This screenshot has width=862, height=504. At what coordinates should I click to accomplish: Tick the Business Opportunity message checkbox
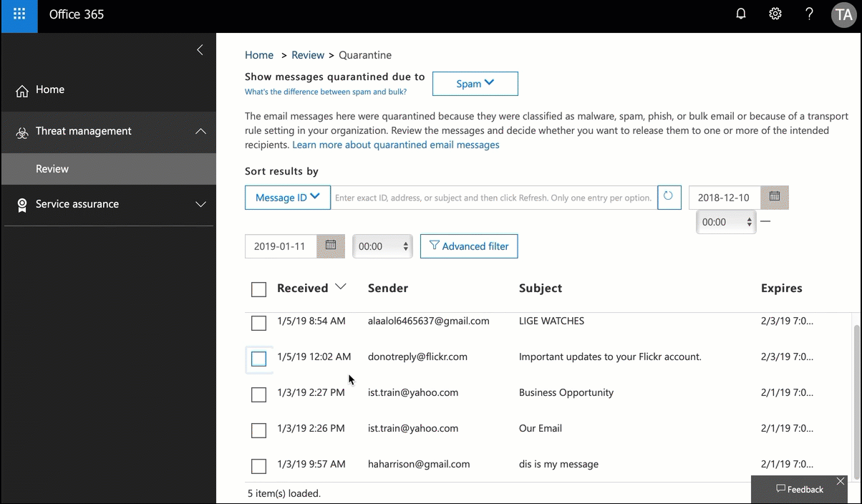point(259,394)
